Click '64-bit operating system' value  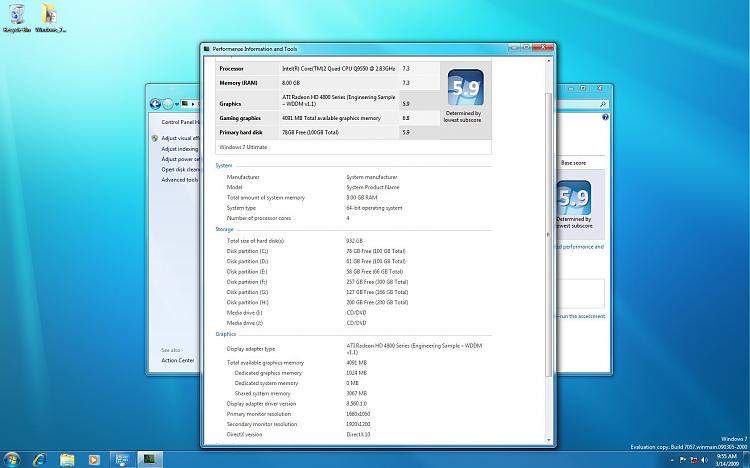click(374, 208)
